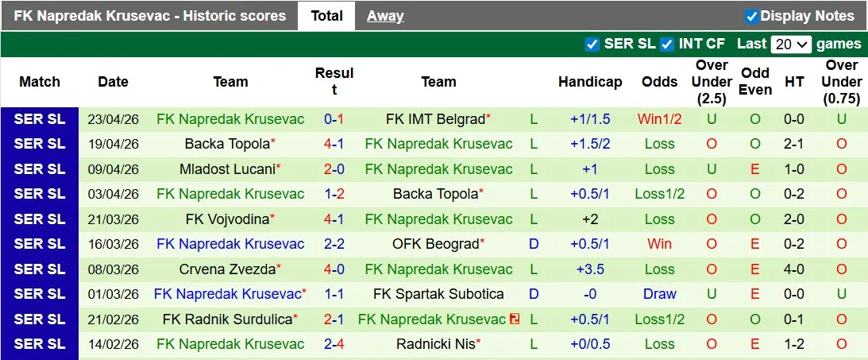Open Radnicki Nis team page
This screenshot has width=868, height=360.
pos(436,344)
